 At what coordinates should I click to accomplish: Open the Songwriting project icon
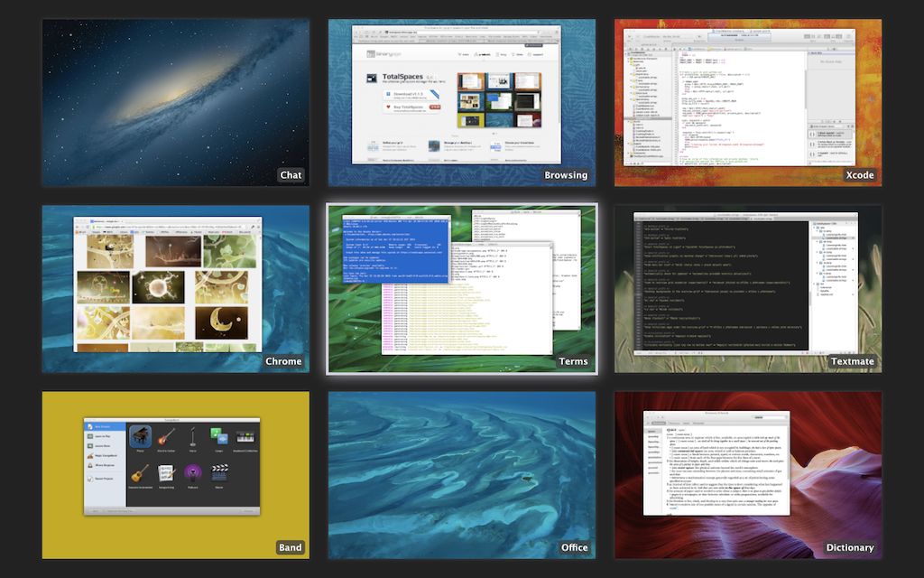(x=166, y=473)
